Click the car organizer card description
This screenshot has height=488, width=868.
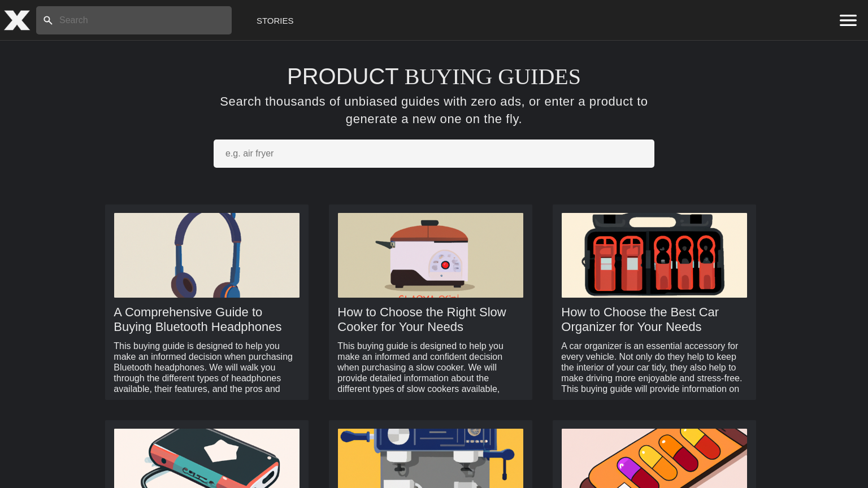[652, 367]
